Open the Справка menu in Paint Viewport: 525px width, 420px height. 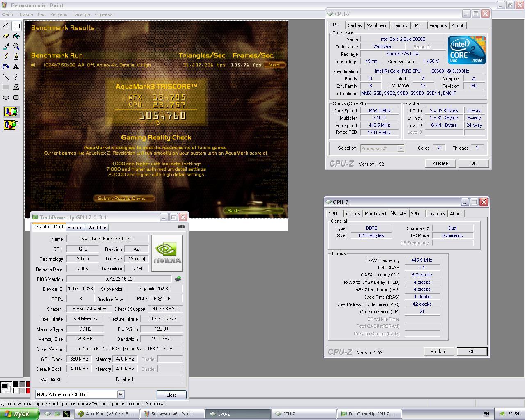coord(103,14)
